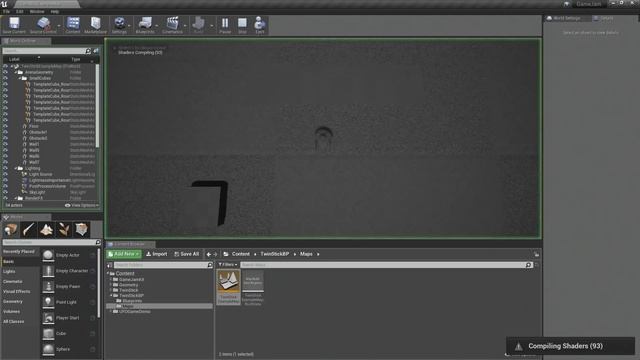The image size is (640, 360).
Task: Select the Foliage mode icon
Action: pos(64,229)
